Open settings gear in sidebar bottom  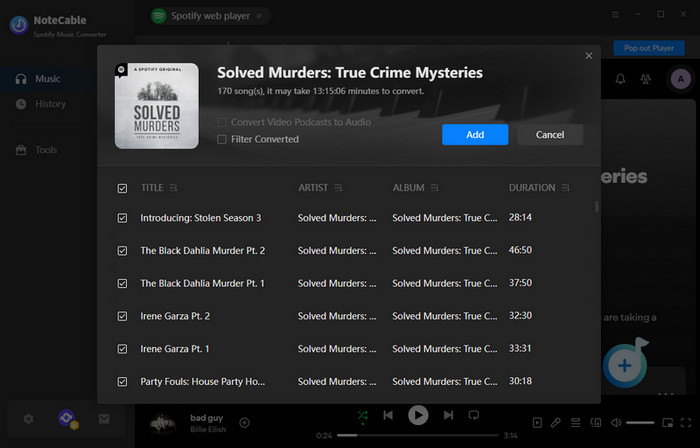[x=29, y=419]
